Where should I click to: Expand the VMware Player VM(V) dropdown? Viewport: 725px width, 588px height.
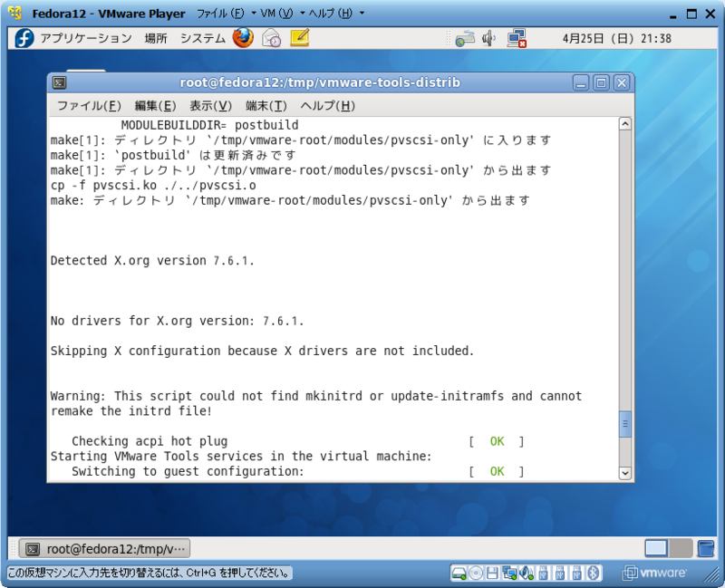point(283,14)
